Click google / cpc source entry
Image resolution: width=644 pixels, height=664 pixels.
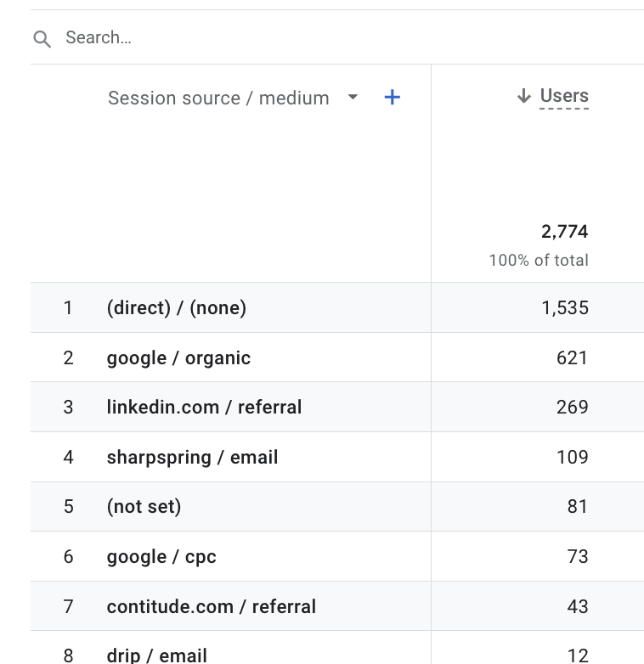pos(161,557)
